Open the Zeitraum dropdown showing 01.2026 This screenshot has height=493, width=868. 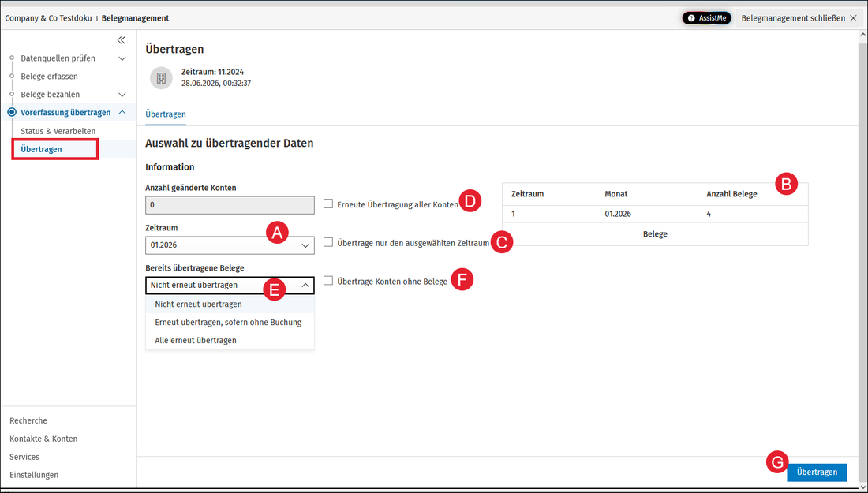230,245
